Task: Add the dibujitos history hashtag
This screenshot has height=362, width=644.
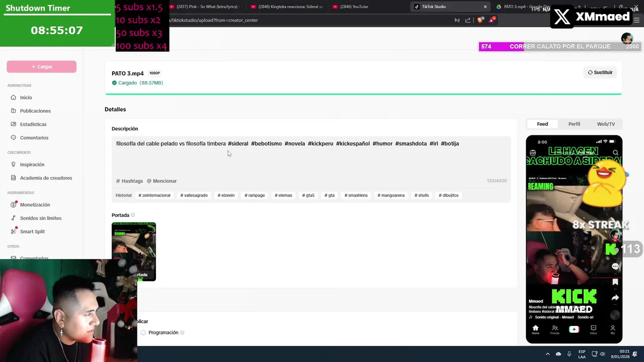Action: pyautogui.click(x=448, y=196)
